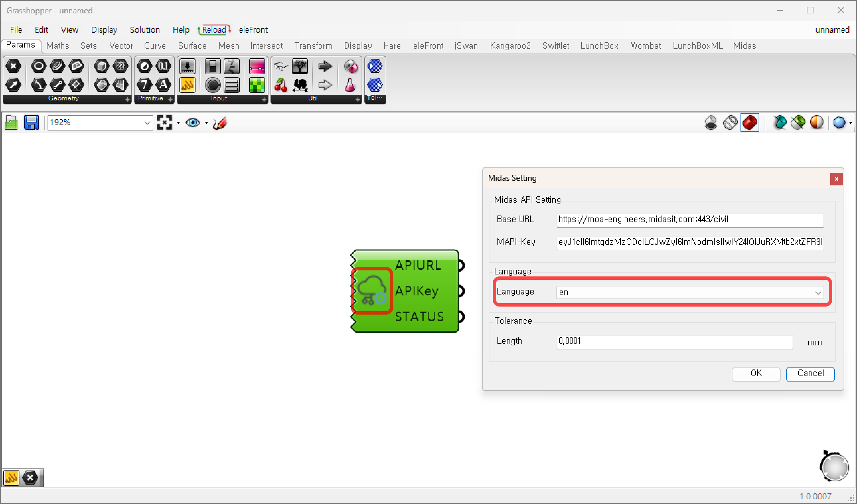Open the Language dropdown showing en
This screenshot has height=504, width=857.
tap(690, 292)
